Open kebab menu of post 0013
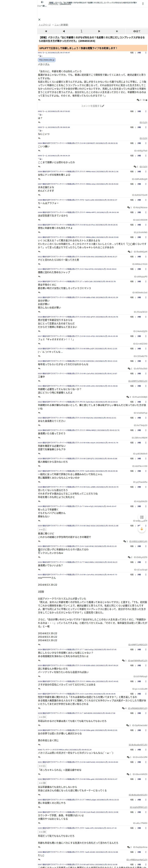 click(x=146, y=269)
